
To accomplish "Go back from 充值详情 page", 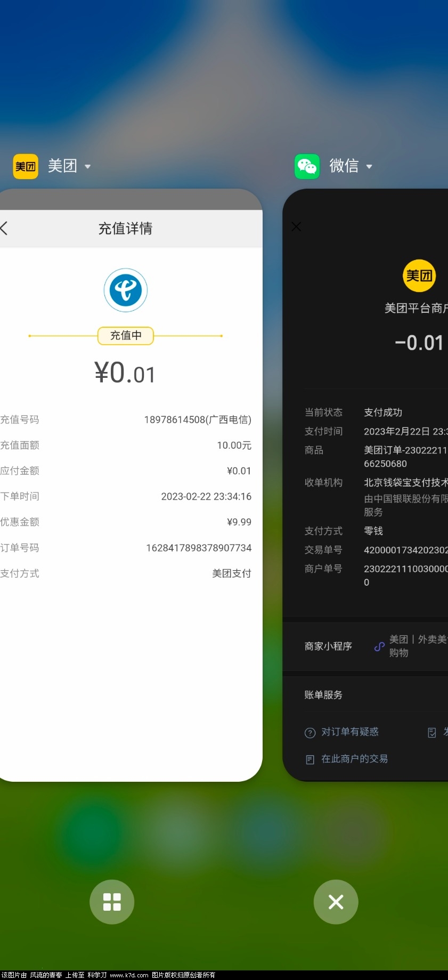I will pos(4,229).
